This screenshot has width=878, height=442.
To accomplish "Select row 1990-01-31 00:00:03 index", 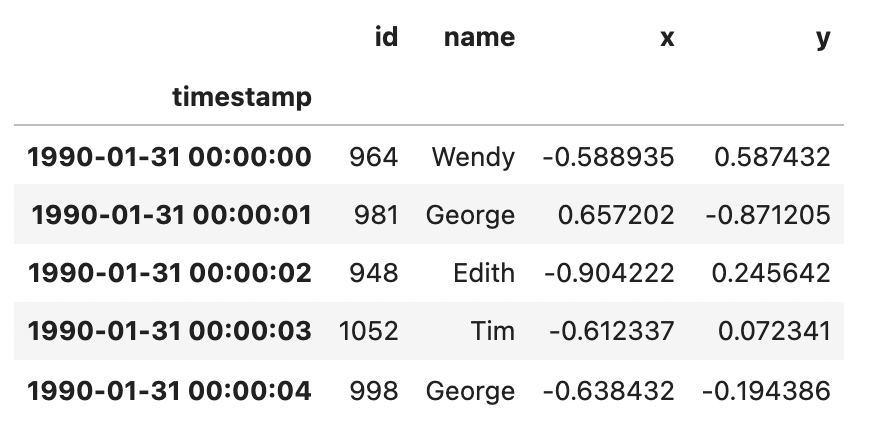I will 169,331.
